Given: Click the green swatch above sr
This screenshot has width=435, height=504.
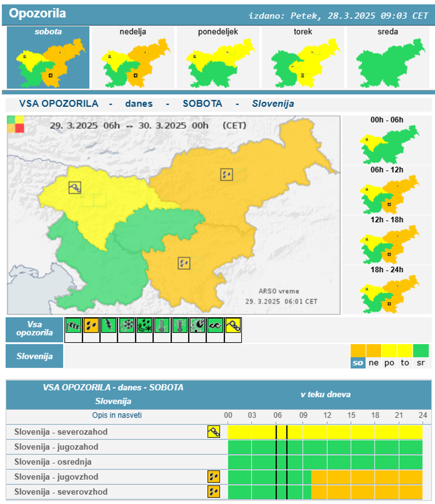Looking at the screenshot, I should [421, 351].
